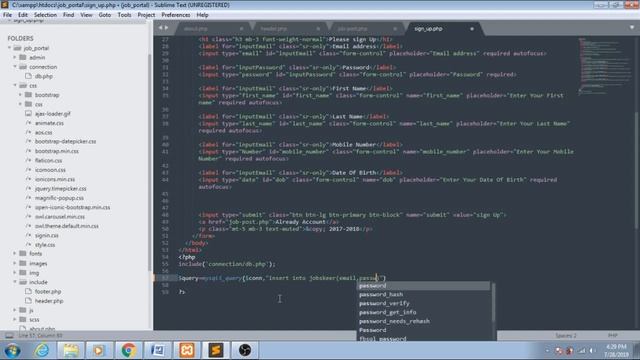Close the header.php tab
This screenshot has width=640, height=360.
click(318, 29)
